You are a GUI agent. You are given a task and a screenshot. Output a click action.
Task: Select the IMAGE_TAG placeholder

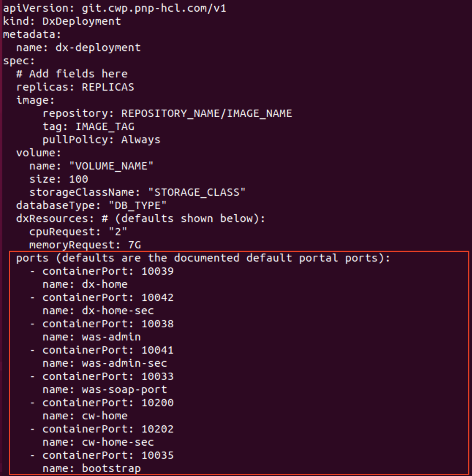(105, 126)
